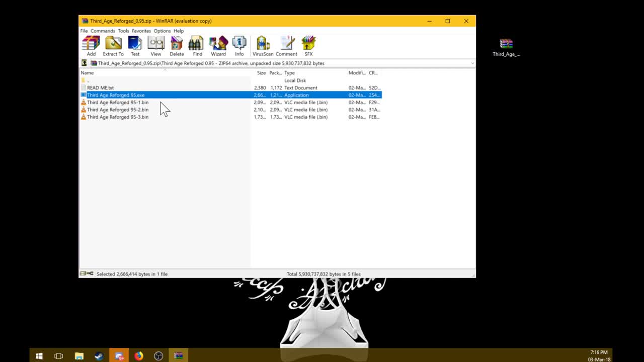Open Firefox from the taskbar
The width and height of the screenshot is (644, 362).
coord(138,356)
